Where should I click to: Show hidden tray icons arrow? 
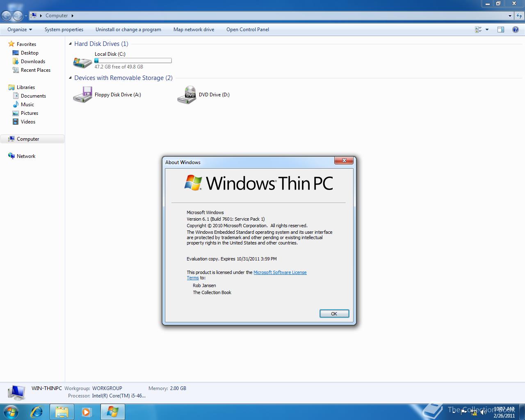454,412
